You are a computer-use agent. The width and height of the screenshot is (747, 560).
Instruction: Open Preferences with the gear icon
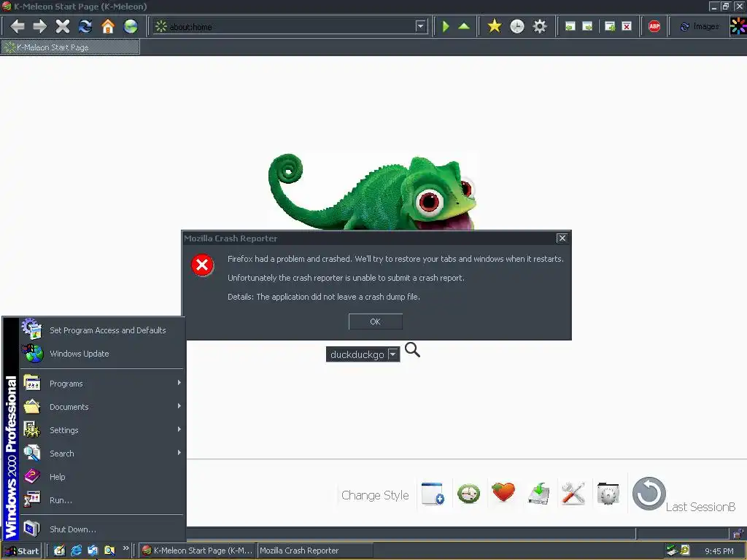540,26
